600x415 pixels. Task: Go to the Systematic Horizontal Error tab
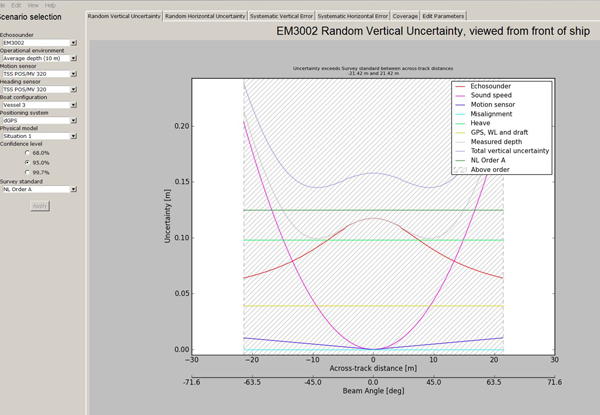(x=352, y=16)
